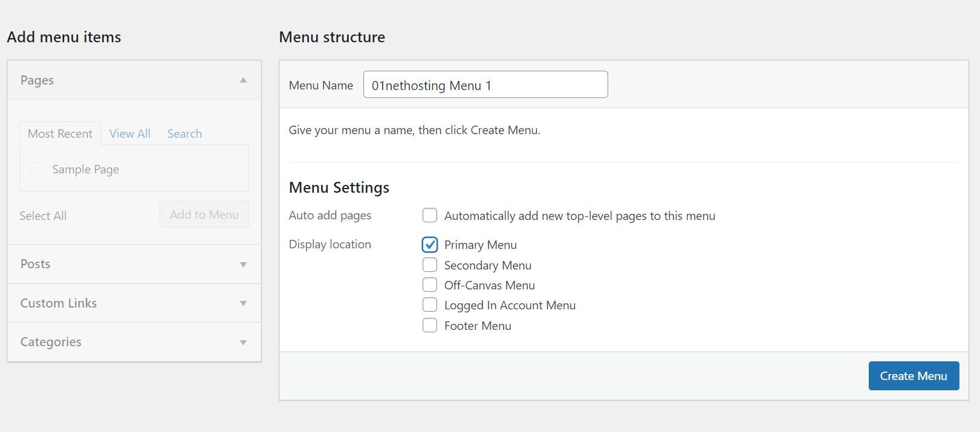Viewport: 980px width, 432px height.
Task: Click the Pages section title
Action: click(x=37, y=80)
